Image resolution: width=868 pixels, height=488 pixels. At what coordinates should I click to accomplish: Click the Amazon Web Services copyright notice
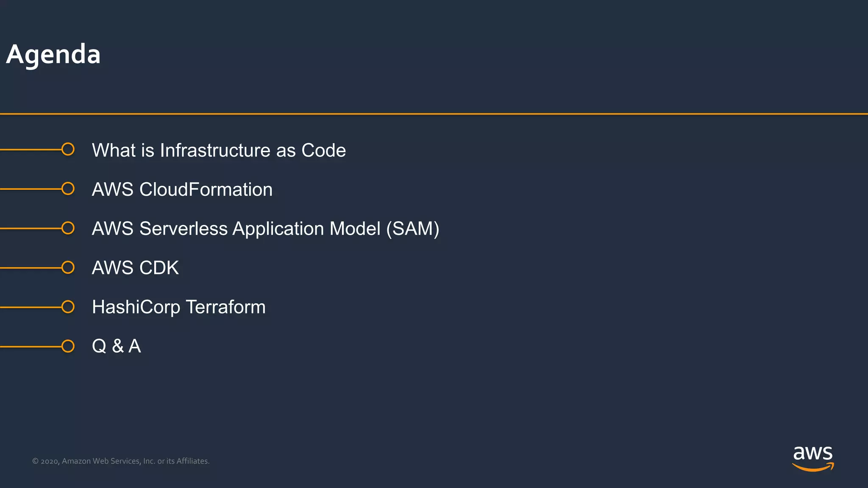pos(121,461)
